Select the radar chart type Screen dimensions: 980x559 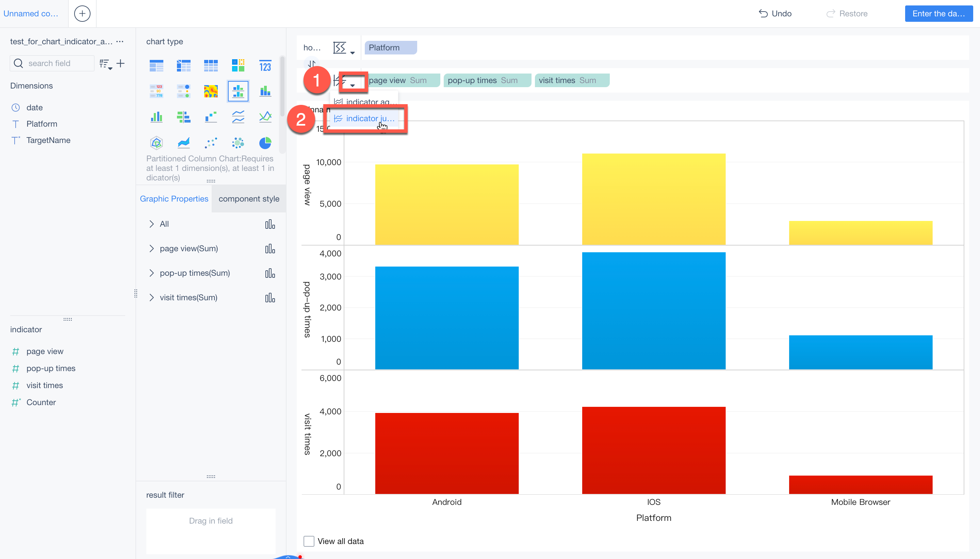pos(156,143)
